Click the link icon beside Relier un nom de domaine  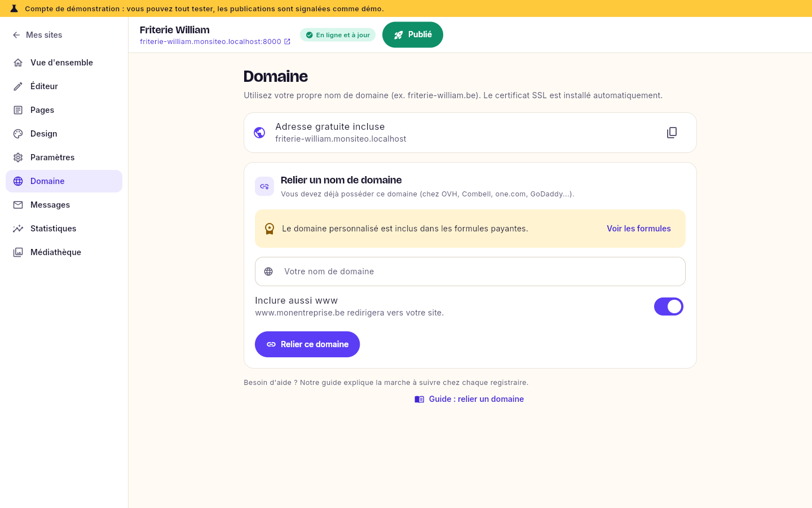point(264,186)
